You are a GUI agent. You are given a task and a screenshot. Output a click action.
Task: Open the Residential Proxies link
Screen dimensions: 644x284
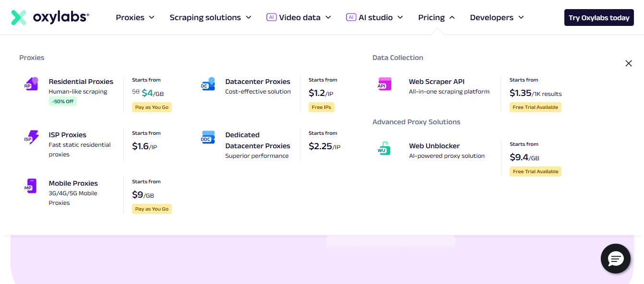[81, 82]
